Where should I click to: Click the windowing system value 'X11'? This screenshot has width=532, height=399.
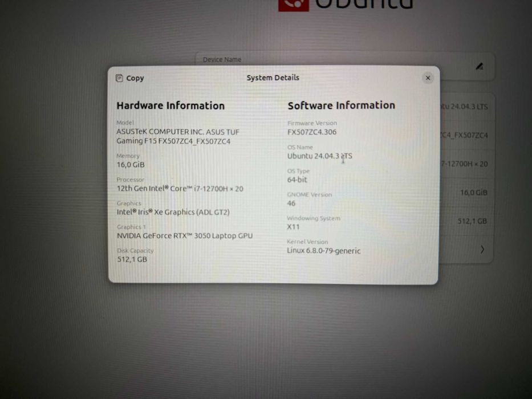tap(293, 227)
